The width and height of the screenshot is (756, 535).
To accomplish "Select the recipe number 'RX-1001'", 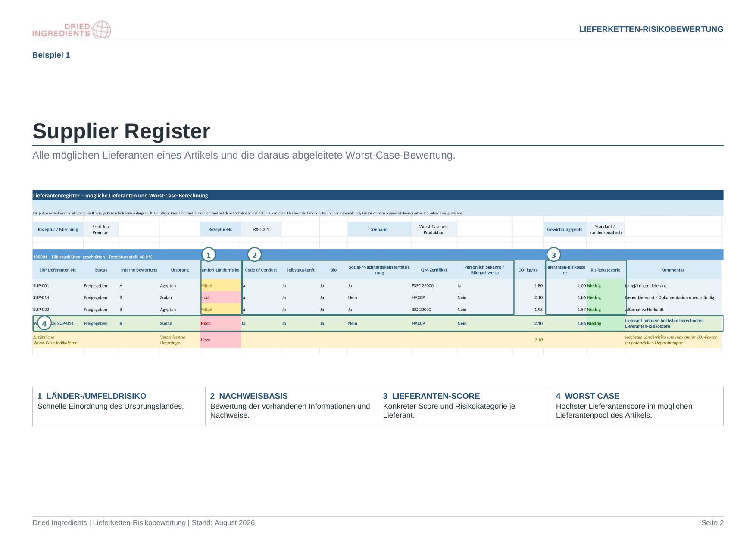I will tap(261, 229).
